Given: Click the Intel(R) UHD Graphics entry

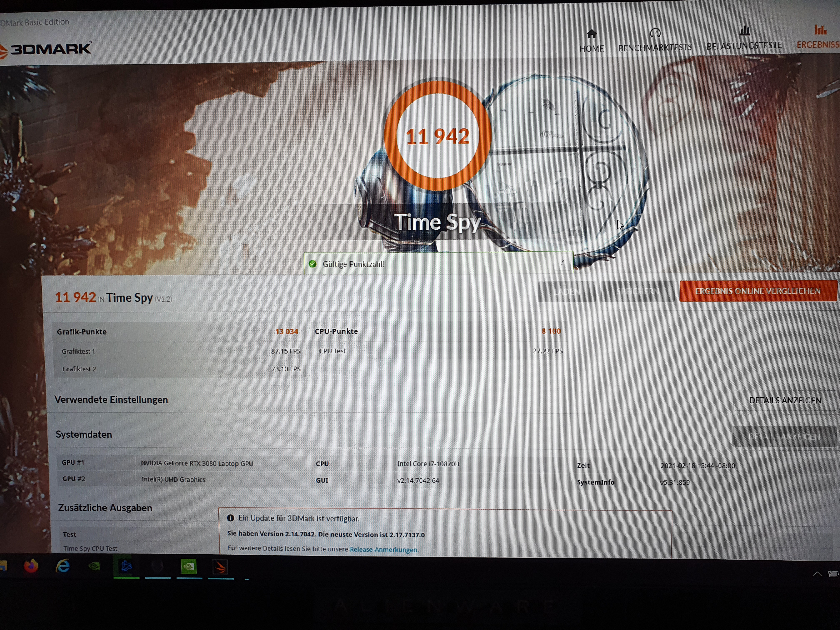Looking at the screenshot, I should click(x=173, y=479).
